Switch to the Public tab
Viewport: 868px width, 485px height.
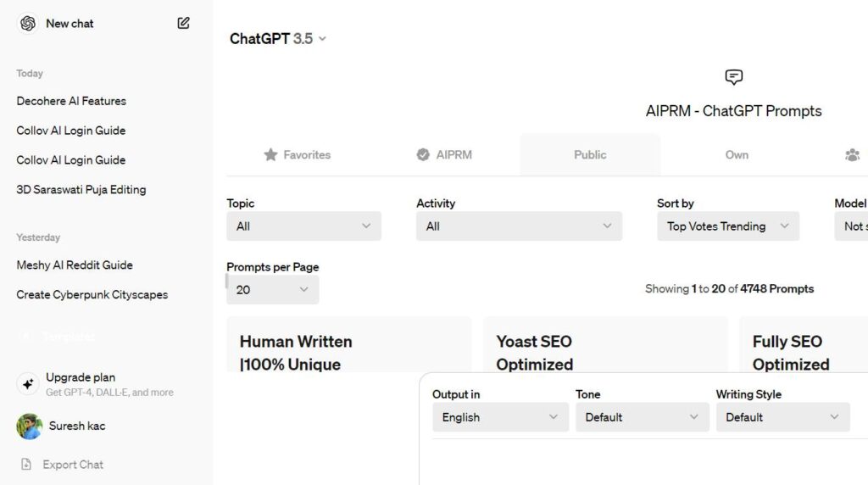pos(590,155)
